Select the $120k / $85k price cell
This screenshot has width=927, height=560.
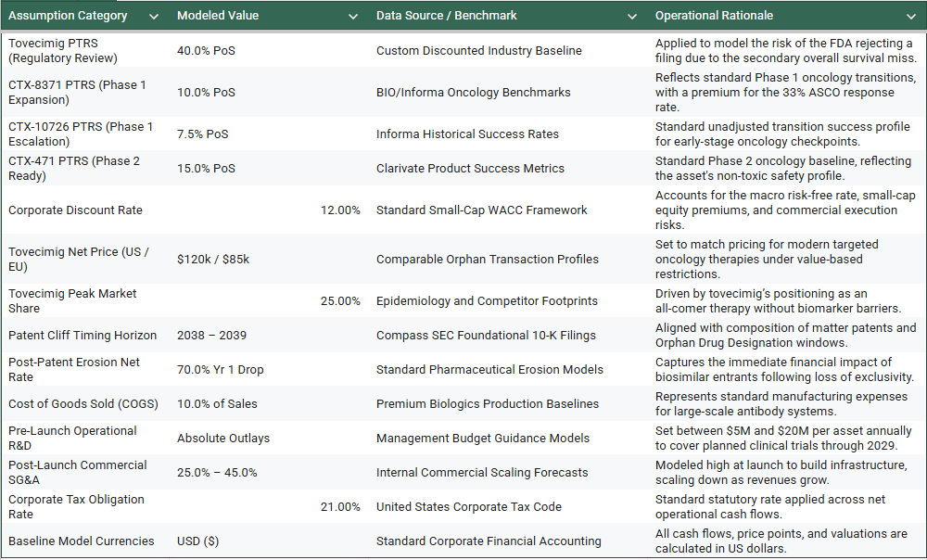click(269, 260)
